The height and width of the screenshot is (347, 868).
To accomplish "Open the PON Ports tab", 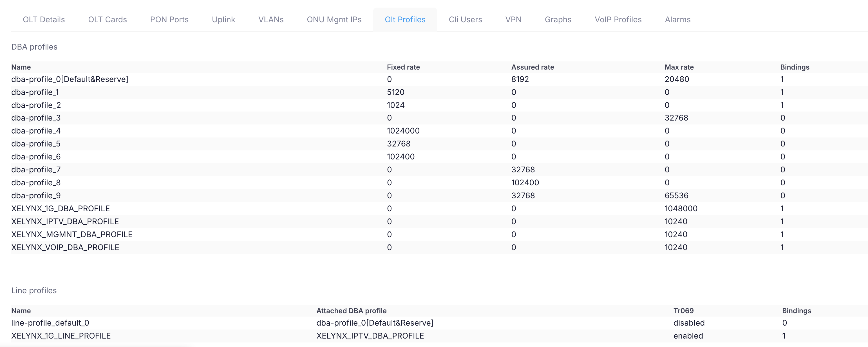I will (x=169, y=19).
